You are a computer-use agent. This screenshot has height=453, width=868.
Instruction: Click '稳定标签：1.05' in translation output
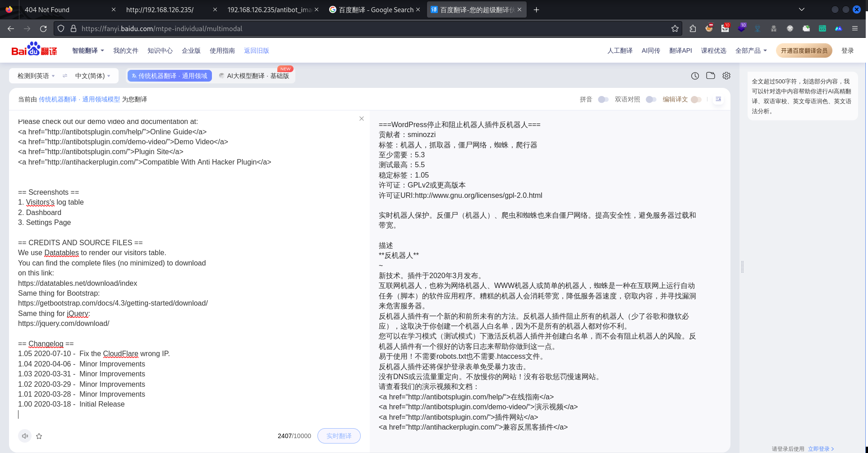(x=404, y=175)
